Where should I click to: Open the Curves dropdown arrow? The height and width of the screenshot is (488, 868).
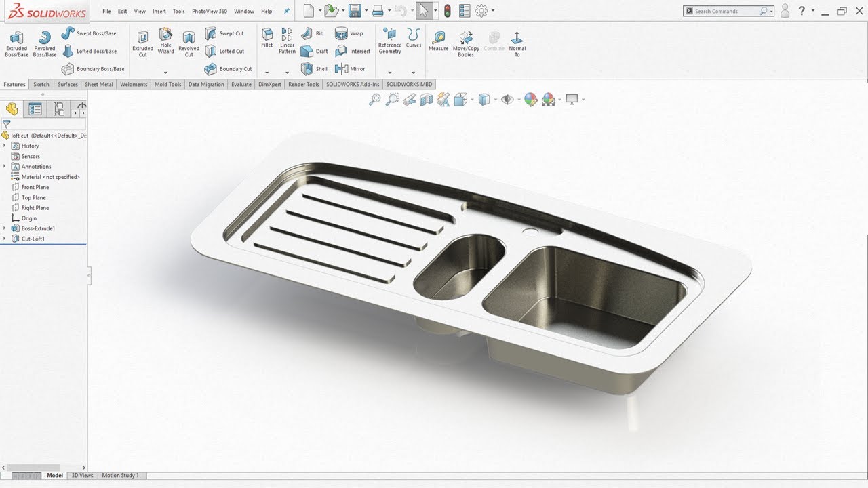pos(414,73)
